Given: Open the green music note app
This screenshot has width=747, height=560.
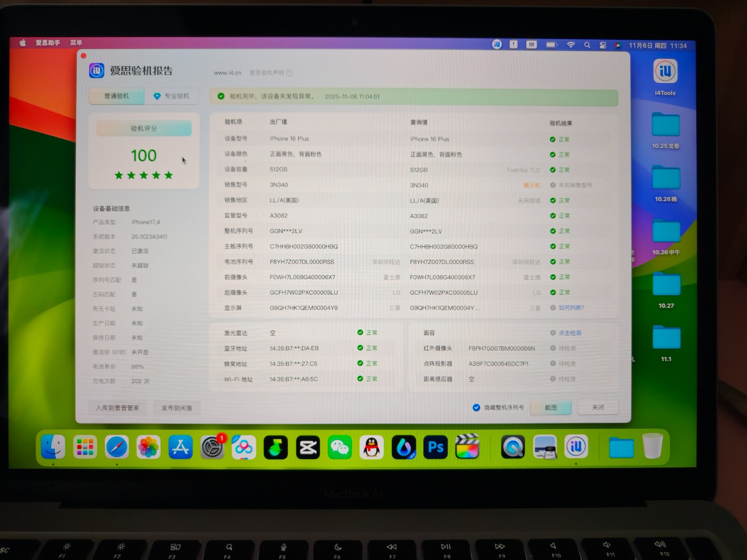Looking at the screenshot, I should [x=276, y=448].
